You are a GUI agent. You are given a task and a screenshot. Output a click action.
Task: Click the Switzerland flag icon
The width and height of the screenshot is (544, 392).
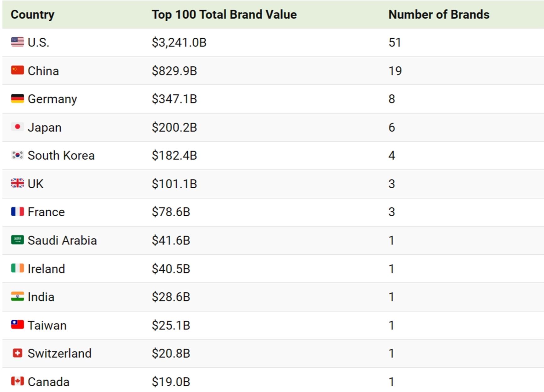pyautogui.click(x=17, y=353)
